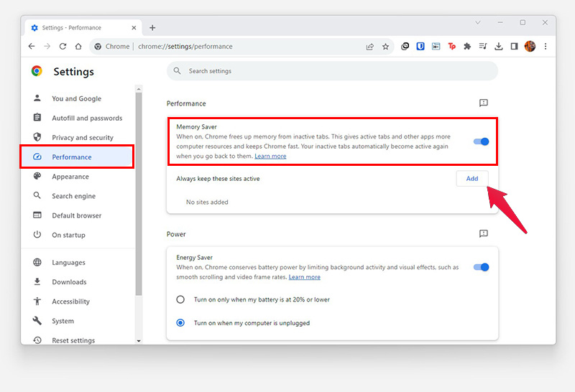Open Chrome three-dot menu
575x392 pixels.
click(546, 46)
